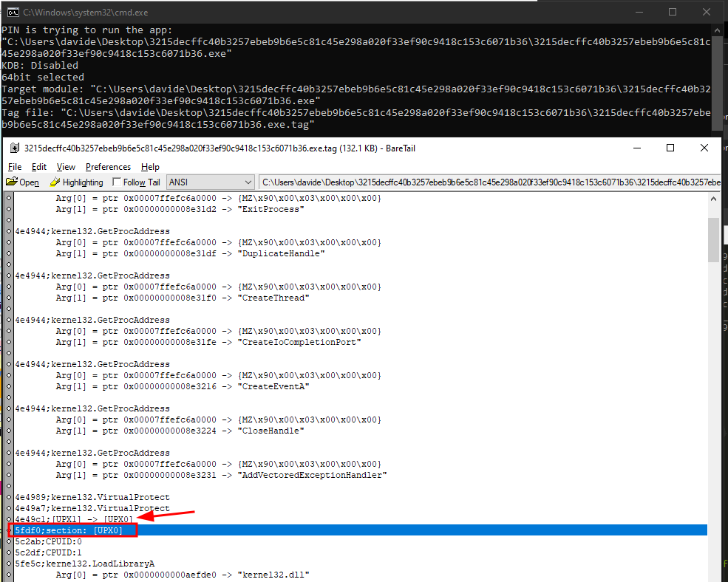Click the file path field in toolbar

pos(488,182)
